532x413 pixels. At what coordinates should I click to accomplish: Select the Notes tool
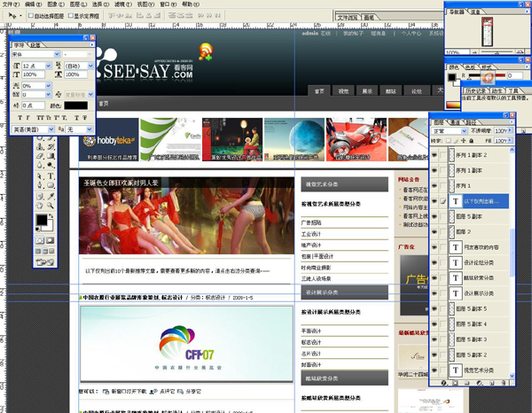click(x=40, y=196)
